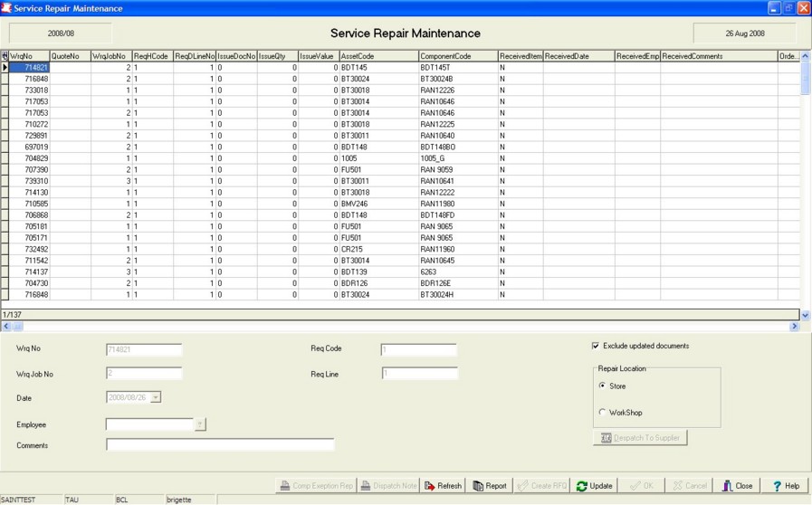Click the grid scroll-down arrow

pos(806,315)
